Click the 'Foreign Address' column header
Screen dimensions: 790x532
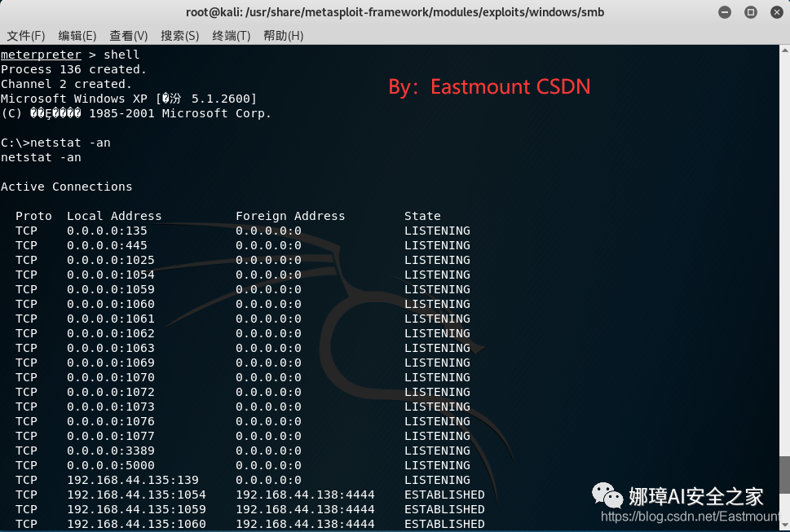(x=290, y=216)
